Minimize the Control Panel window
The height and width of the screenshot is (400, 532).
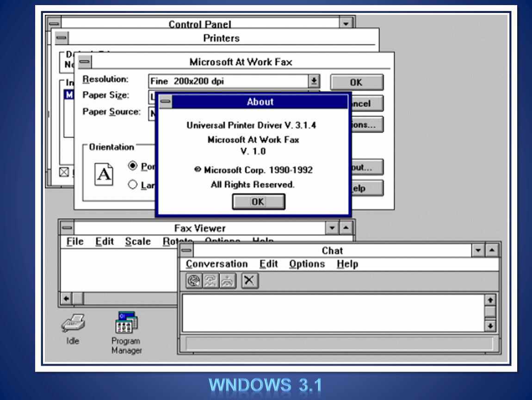tap(346, 23)
